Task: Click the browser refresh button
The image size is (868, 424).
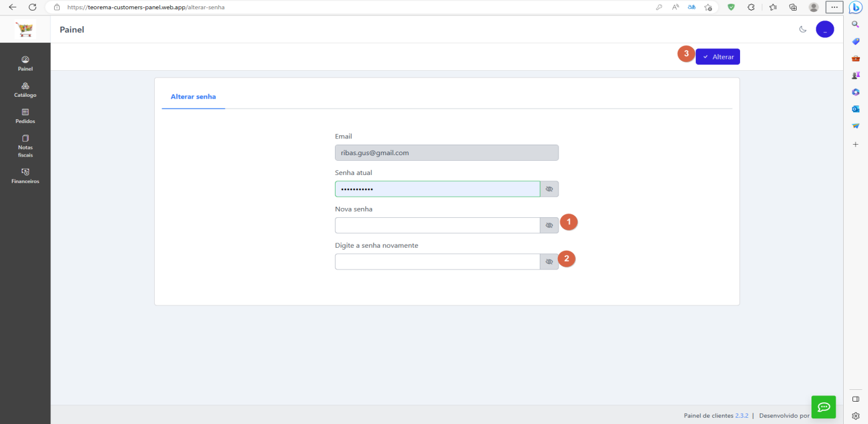Action: pyautogui.click(x=33, y=7)
